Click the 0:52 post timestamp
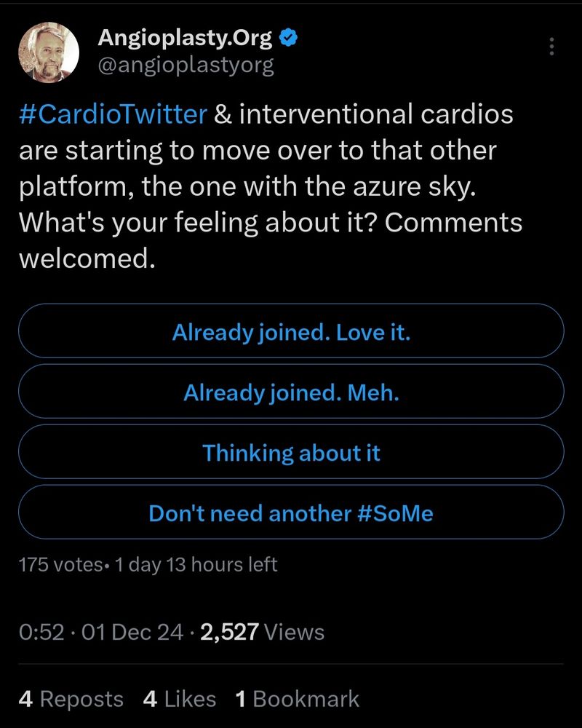The height and width of the screenshot is (728, 582). pyautogui.click(x=41, y=632)
